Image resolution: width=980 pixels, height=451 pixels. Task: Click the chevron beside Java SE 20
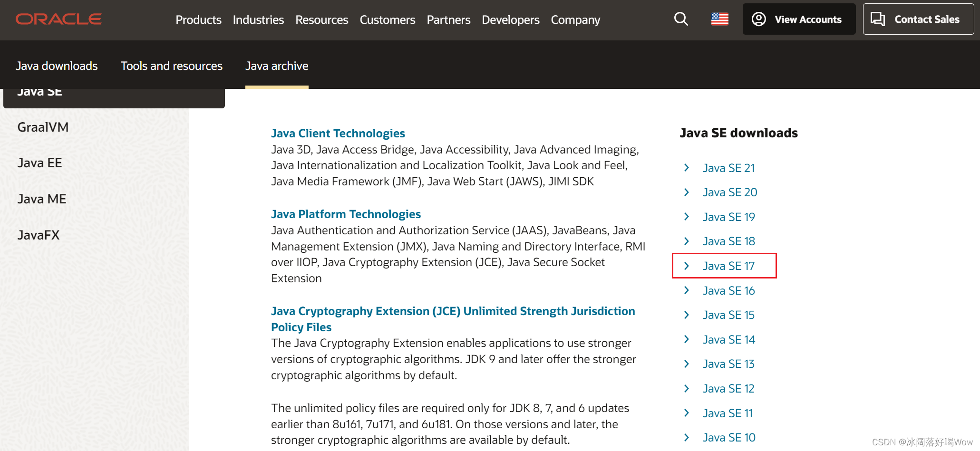coord(687,192)
